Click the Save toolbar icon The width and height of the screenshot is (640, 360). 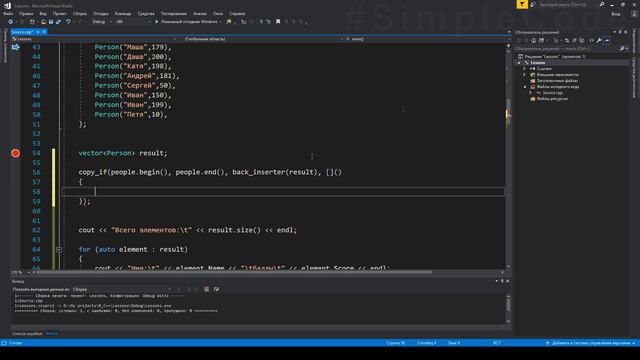(x=51, y=22)
